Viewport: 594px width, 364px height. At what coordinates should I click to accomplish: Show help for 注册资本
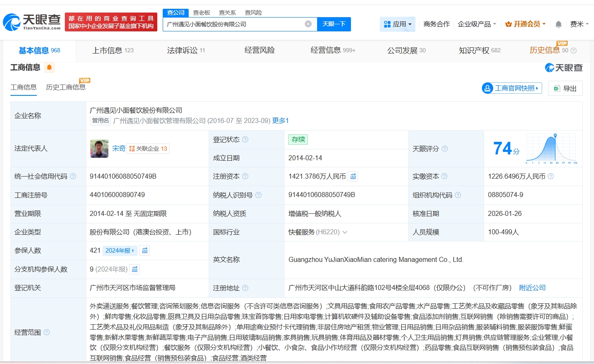tap(245, 176)
